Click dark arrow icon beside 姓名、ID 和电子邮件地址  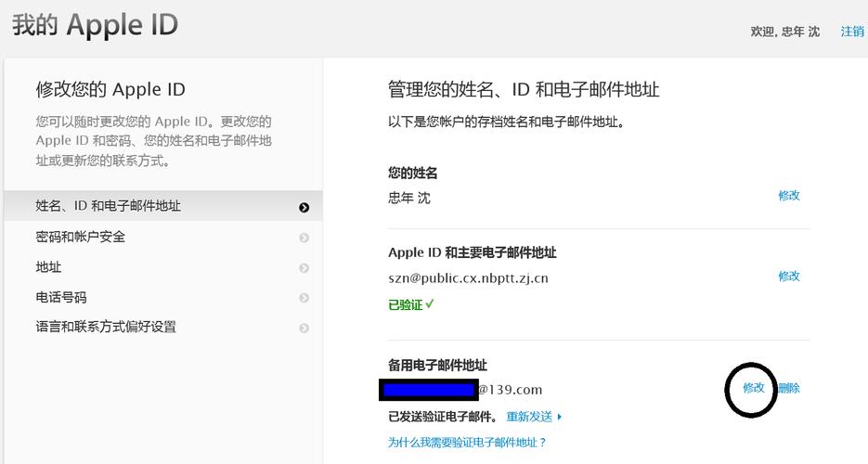point(304,207)
